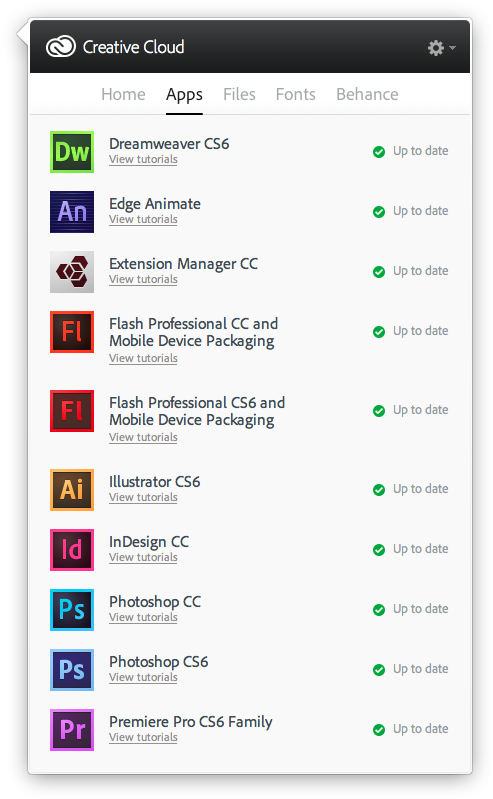Click the Flash Professional CC icon
493x799 pixels.
(72, 332)
